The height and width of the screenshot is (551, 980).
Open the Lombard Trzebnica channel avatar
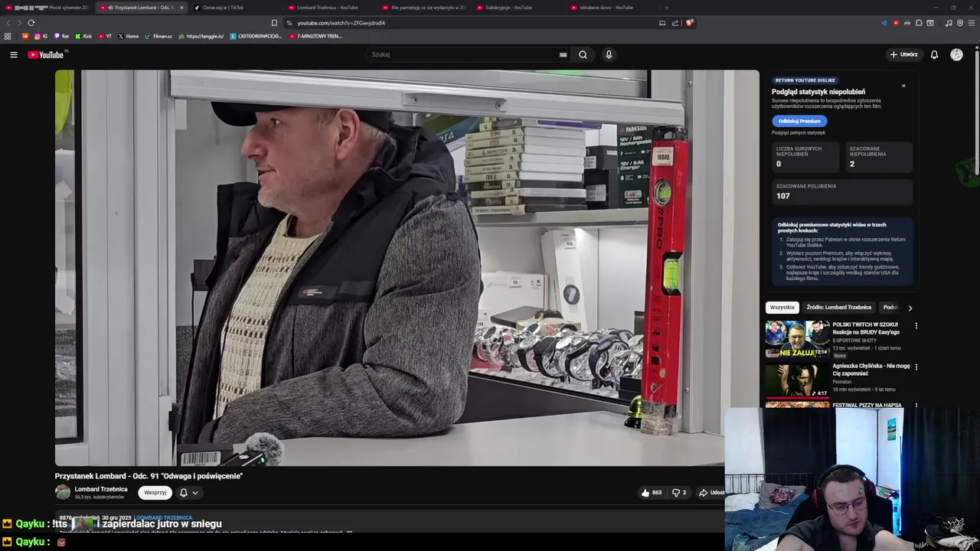63,493
